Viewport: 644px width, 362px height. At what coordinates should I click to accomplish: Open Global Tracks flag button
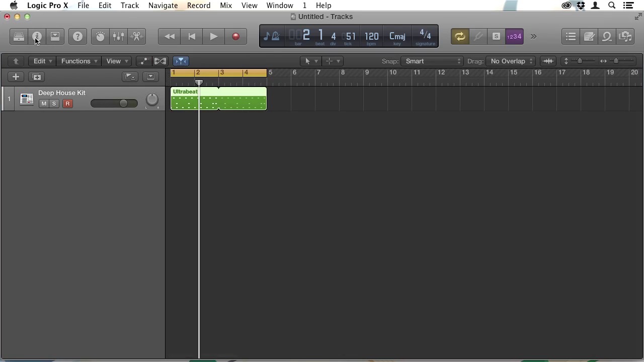coord(130,77)
